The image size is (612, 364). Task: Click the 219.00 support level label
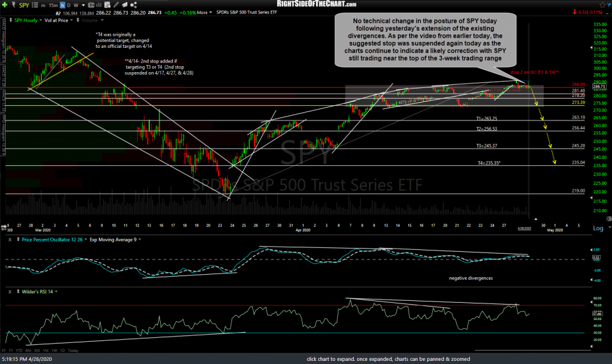coord(578,191)
